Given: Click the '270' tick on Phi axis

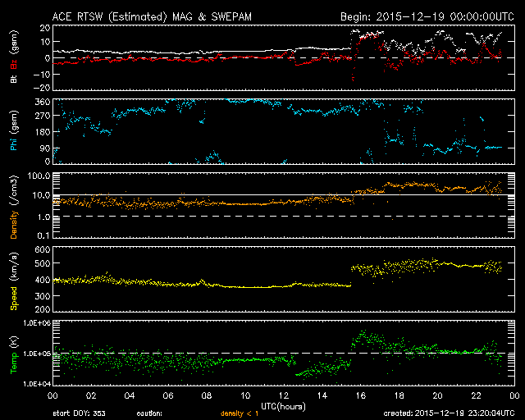Looking at the screenshot, I should click(x=43, y=116).
